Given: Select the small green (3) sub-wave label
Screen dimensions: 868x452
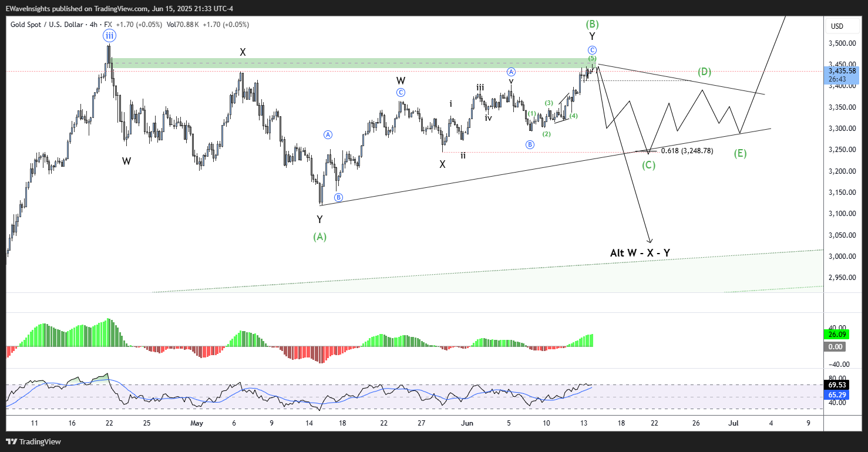Looking at the screenshot, I should pos(549,103).
